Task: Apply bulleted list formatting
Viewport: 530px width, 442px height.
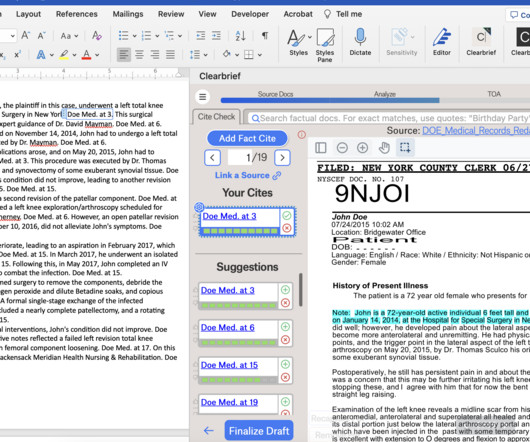Action: click(123, 35)
